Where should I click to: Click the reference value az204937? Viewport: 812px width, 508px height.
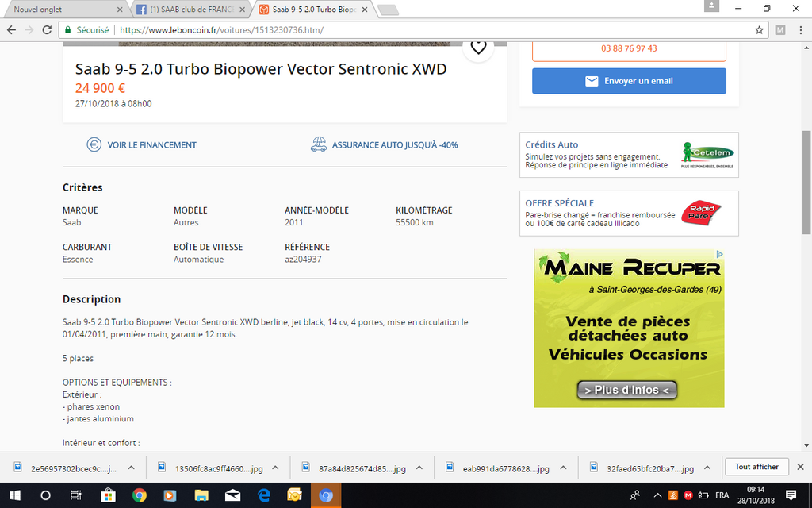point(303,260)
